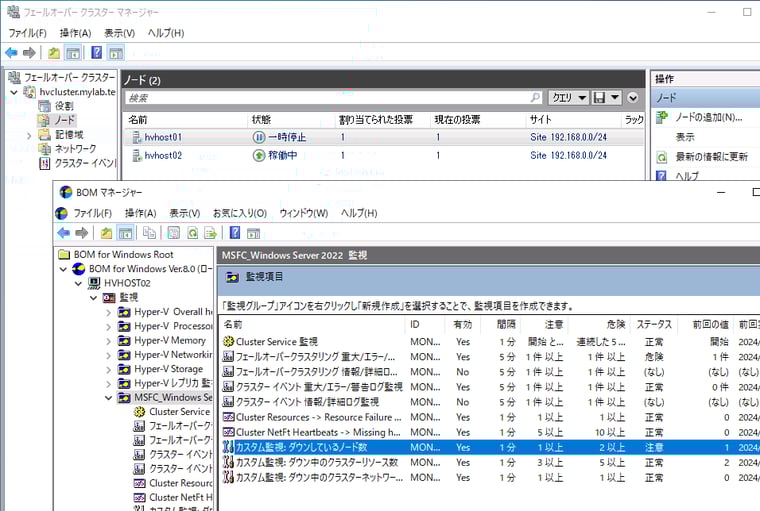Collapse the MSFC_Windows Server tree node
This screenshot has height=511, width=760.
click(109, 398)
